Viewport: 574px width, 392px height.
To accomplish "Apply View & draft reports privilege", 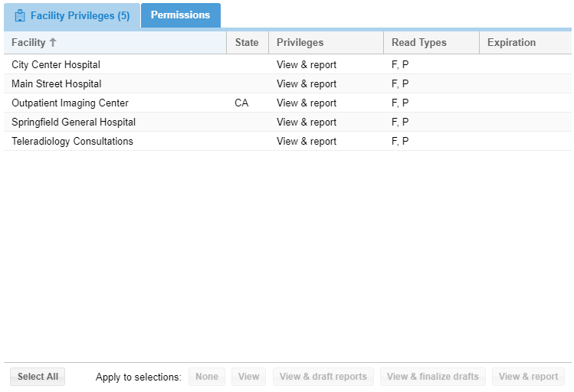I will 323,377.
